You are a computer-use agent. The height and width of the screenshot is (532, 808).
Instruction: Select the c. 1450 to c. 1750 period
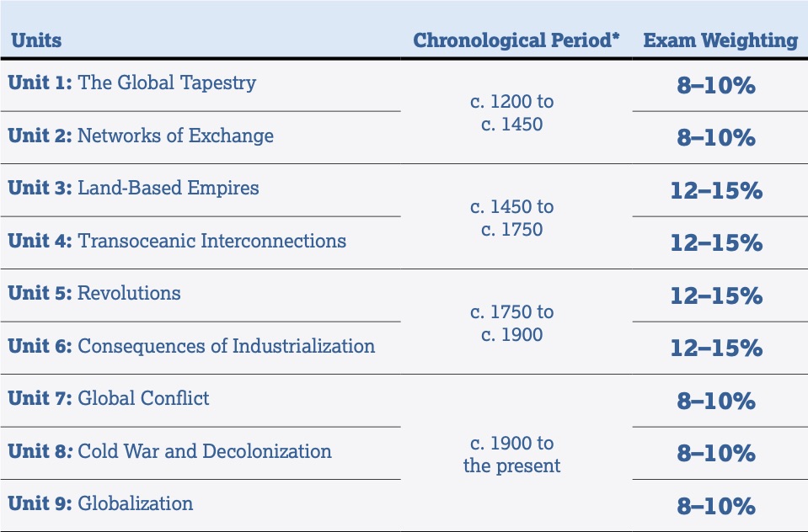511,218
